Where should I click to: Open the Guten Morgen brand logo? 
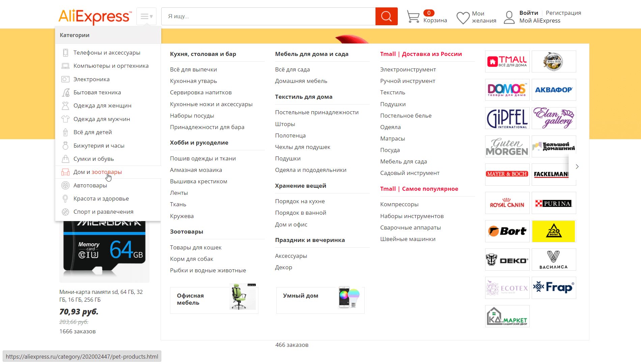[x=507, y=146]
